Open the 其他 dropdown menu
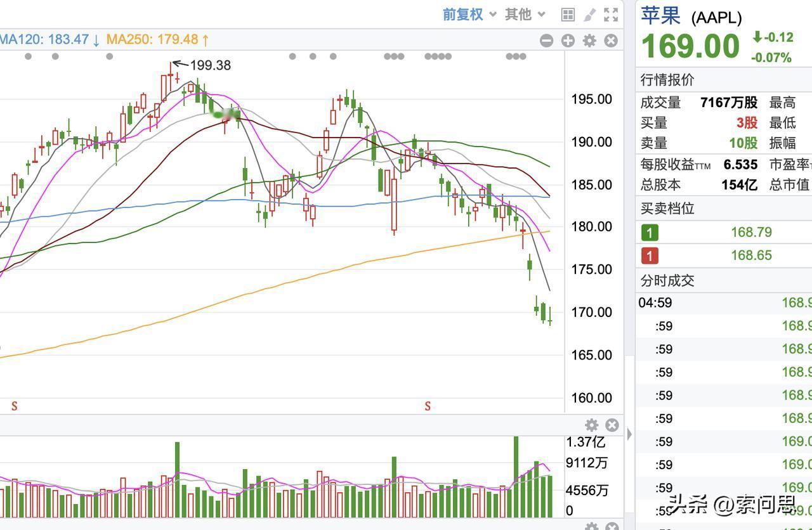 click(x=525, y=15)
